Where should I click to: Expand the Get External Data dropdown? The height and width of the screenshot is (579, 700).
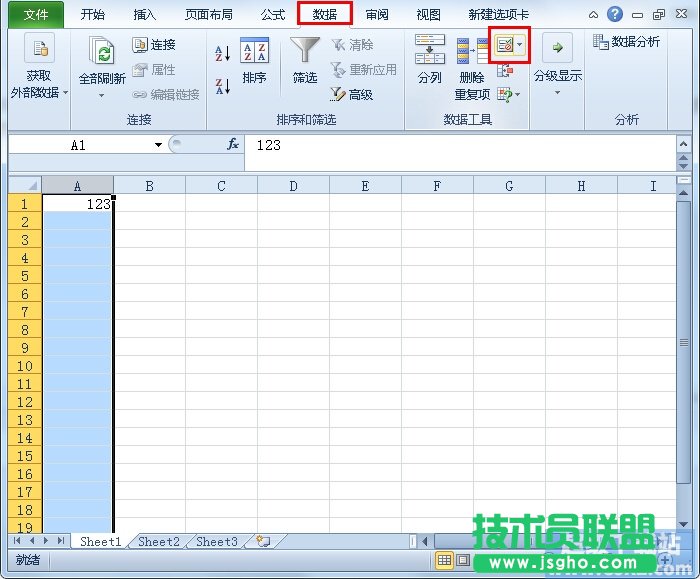tap(65, 93)
